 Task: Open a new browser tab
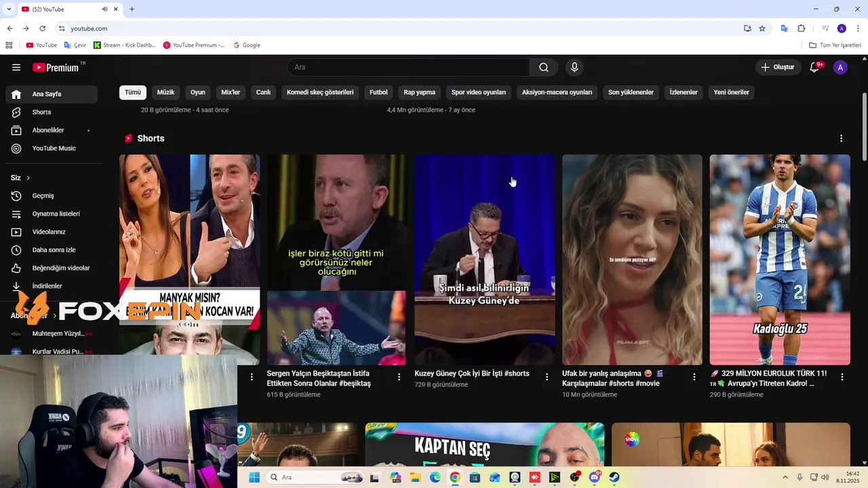[x=132, y=9]
